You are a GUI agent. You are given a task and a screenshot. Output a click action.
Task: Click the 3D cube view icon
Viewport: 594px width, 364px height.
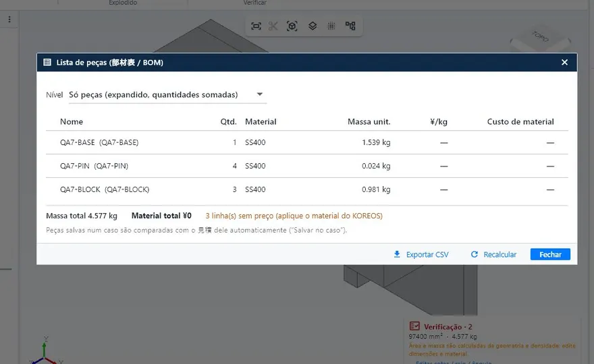[292, 26]
